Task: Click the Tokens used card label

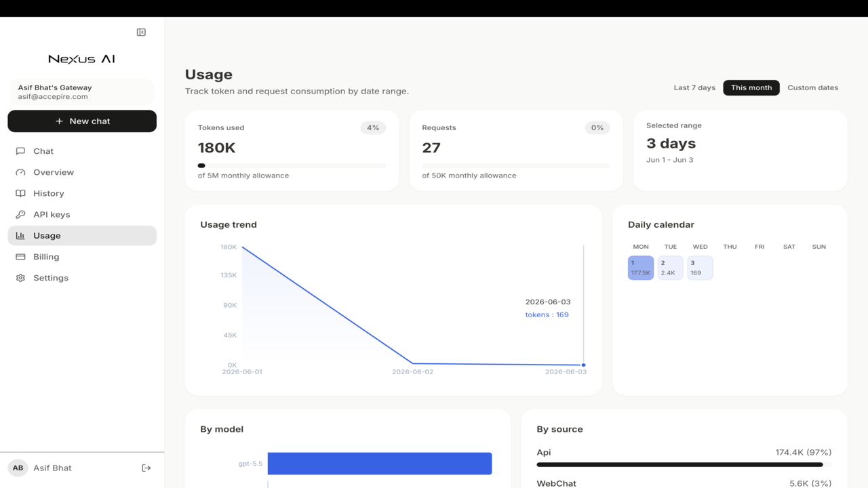Action: pyautogui.click(x=221, y=127)
